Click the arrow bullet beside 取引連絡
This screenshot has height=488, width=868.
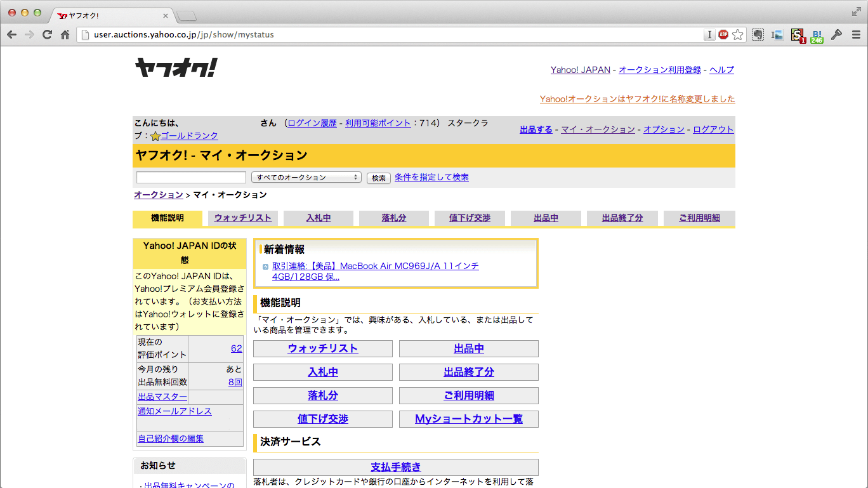click(x=266, y=267)
